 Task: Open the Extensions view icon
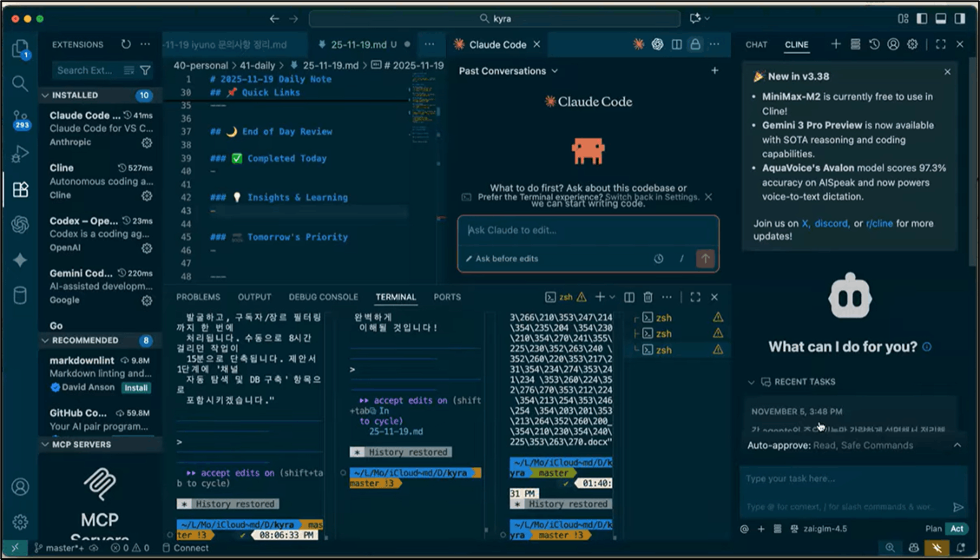coord(20,188)
